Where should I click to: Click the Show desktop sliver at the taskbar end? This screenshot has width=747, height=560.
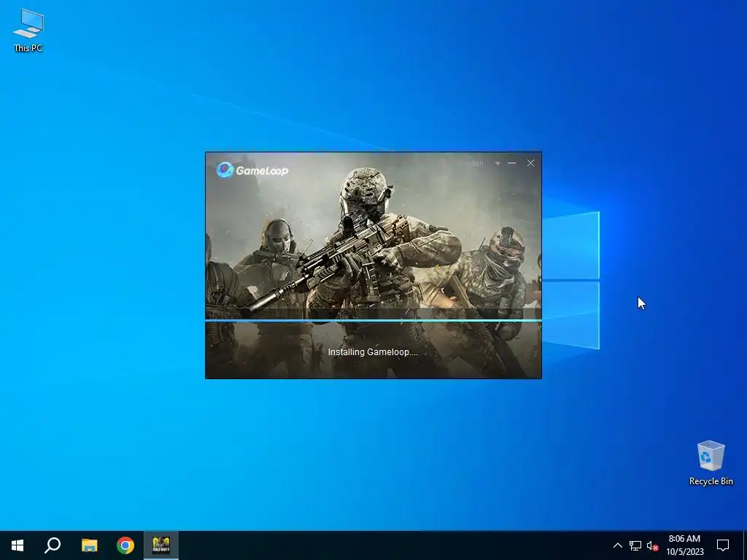pos(745,545)
